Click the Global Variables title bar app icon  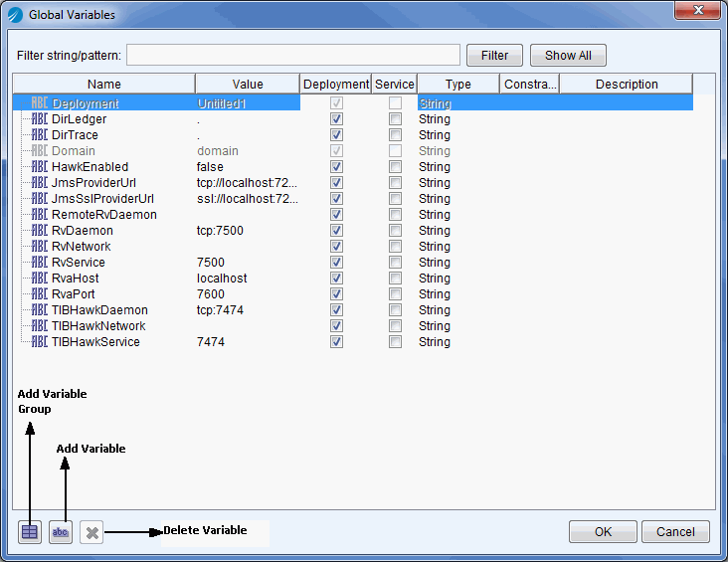tap(15, 15)
